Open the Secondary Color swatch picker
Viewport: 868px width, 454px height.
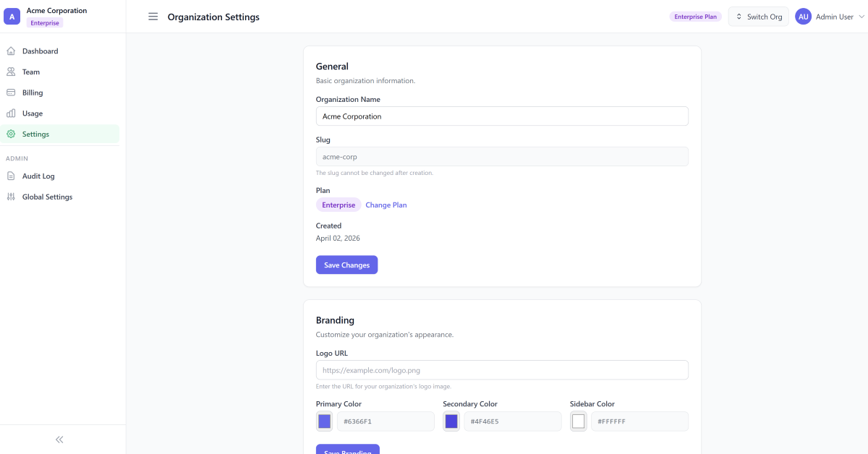click(x=451, y=421)
